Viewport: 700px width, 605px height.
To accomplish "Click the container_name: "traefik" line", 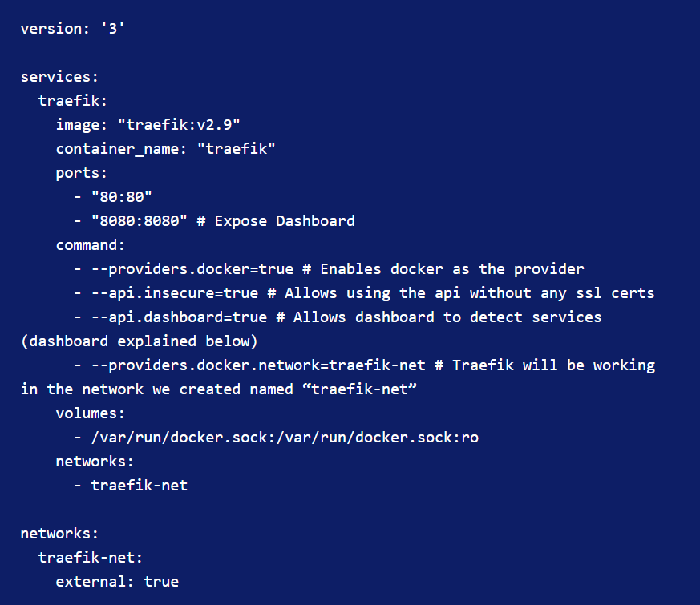I will pyautogui.click(x=166, y=149).
